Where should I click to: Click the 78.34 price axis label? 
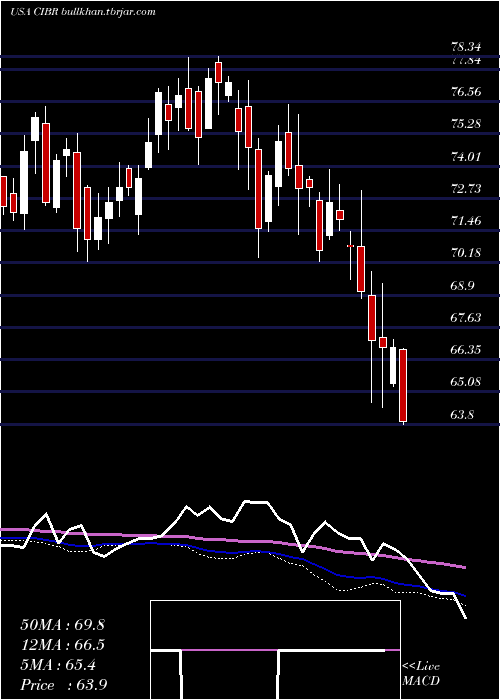tap(468, 47)
